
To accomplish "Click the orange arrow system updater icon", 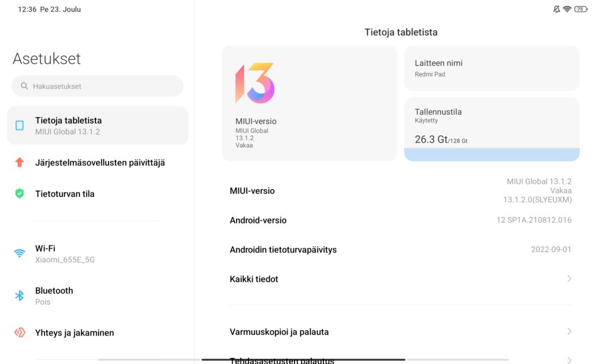I will tap(20, 162).
